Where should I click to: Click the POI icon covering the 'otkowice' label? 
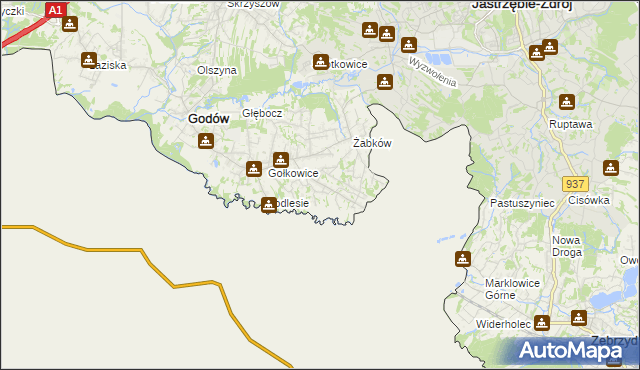coord(321,62)
